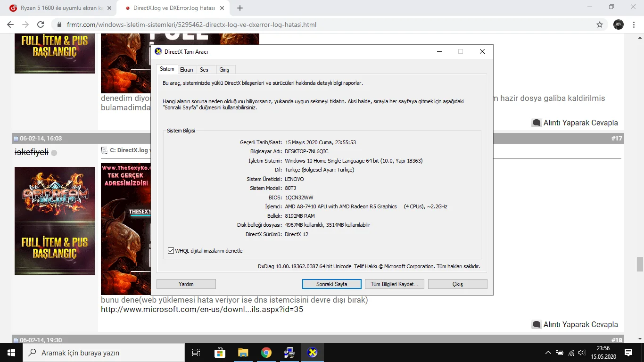The height and width of the screenshot is (362, 644).
Task: Launch Microsoft Store from the taskbar
Action: [220, 353]
